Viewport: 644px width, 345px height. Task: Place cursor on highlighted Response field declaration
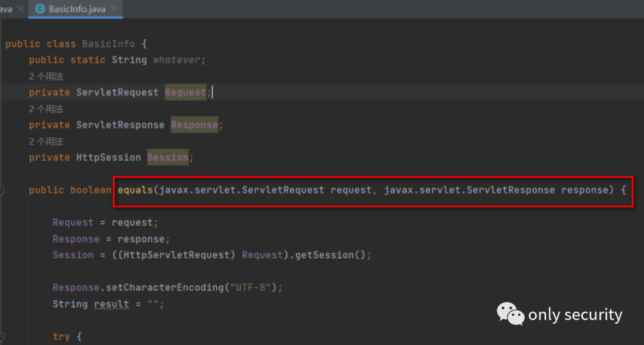194,125
